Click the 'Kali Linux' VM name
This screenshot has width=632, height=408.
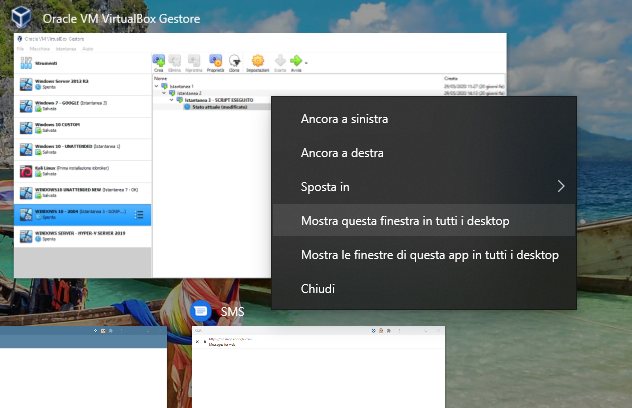45,168
